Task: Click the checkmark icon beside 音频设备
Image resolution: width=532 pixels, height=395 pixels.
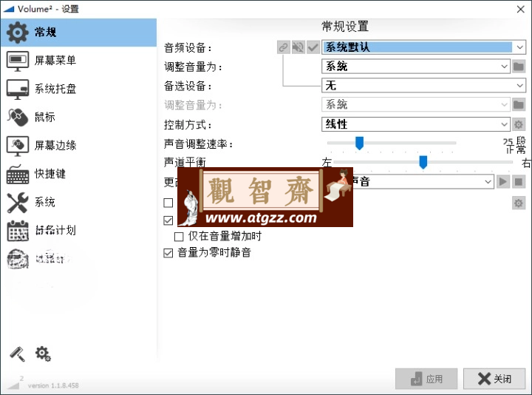Action: pyautogui.click(x=313, y=47)
